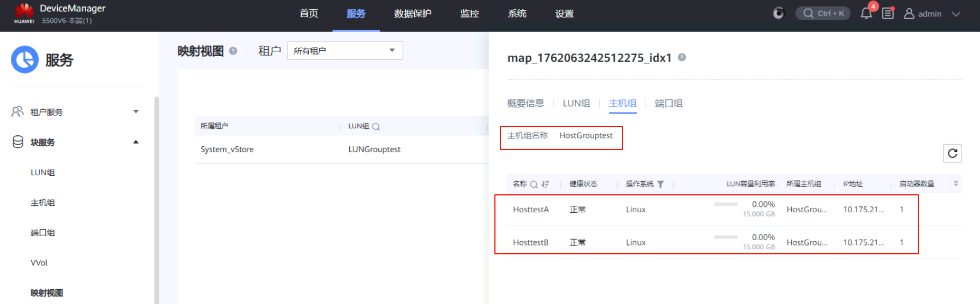Open 数据保护 in top navigation

[413, 14]
